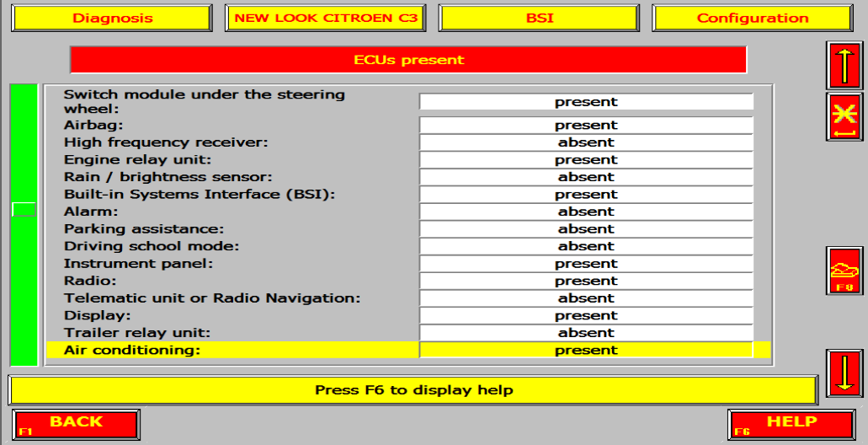Select the Driving school mode row
The width and height of the screenshot is (868, 445).
click(408, 246)
